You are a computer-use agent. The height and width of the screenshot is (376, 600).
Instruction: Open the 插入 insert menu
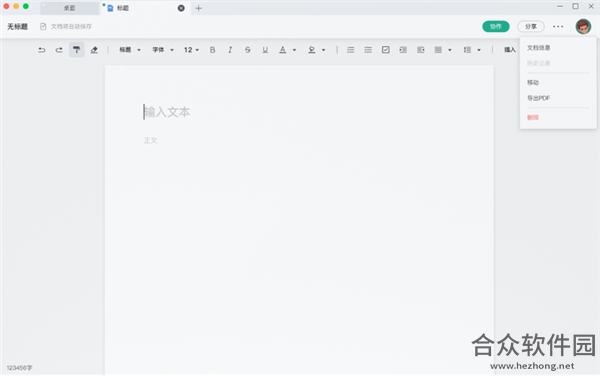click(510, 50)
